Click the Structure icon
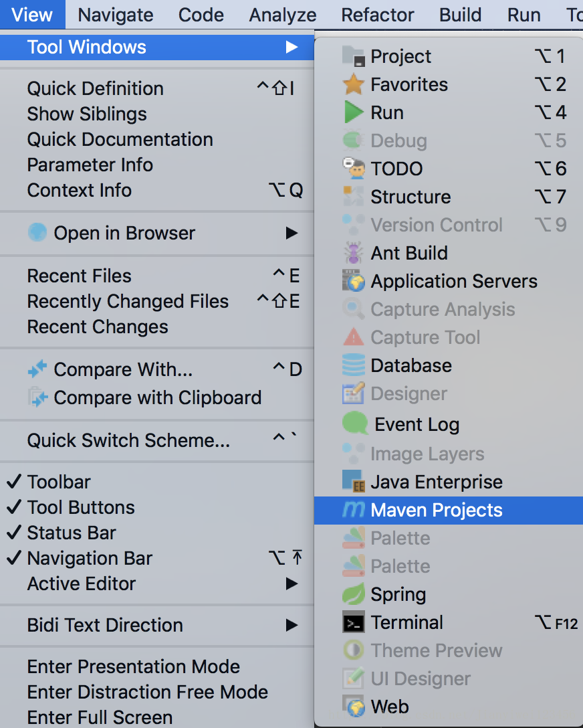 coord(354,197)
